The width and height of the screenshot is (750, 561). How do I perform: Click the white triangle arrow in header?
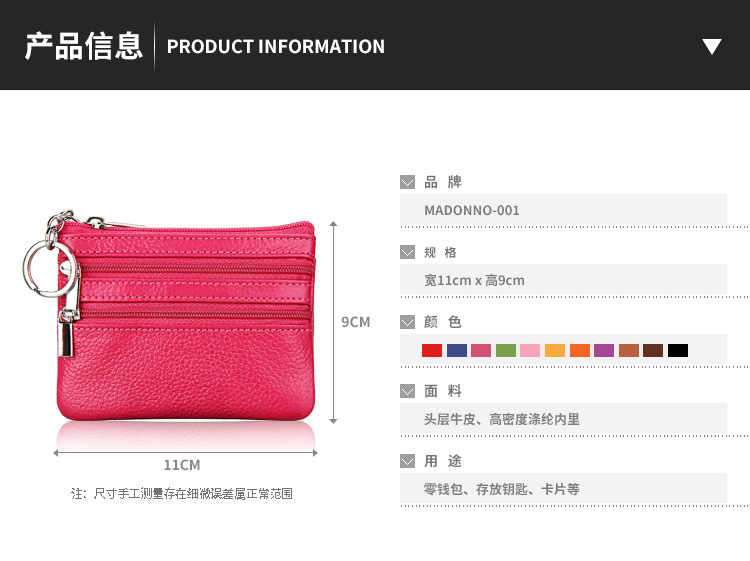click(712, 46)
